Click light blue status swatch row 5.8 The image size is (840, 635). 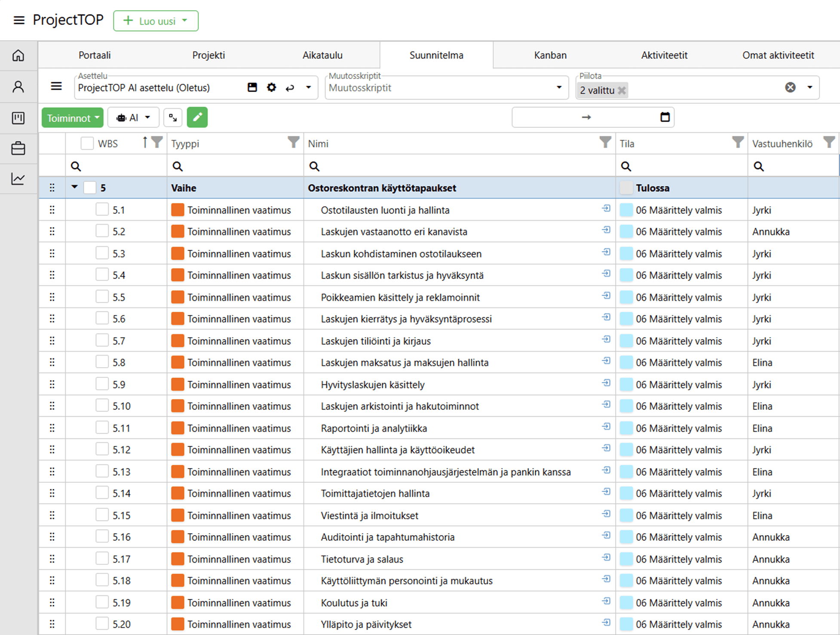pyautogui.click(x=626, y=362)
